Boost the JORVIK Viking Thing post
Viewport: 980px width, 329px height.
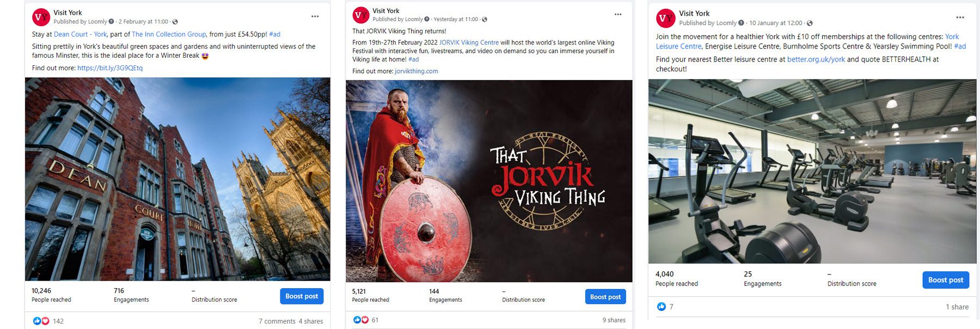pyautogui.click(x=605, y=297)
